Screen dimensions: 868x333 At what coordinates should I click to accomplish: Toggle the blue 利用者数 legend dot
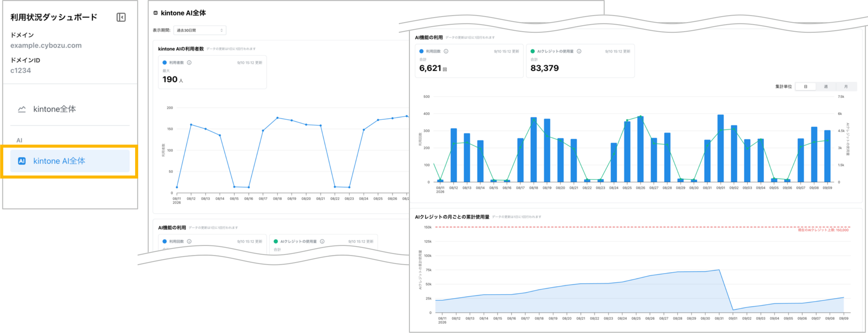[165, 63]
